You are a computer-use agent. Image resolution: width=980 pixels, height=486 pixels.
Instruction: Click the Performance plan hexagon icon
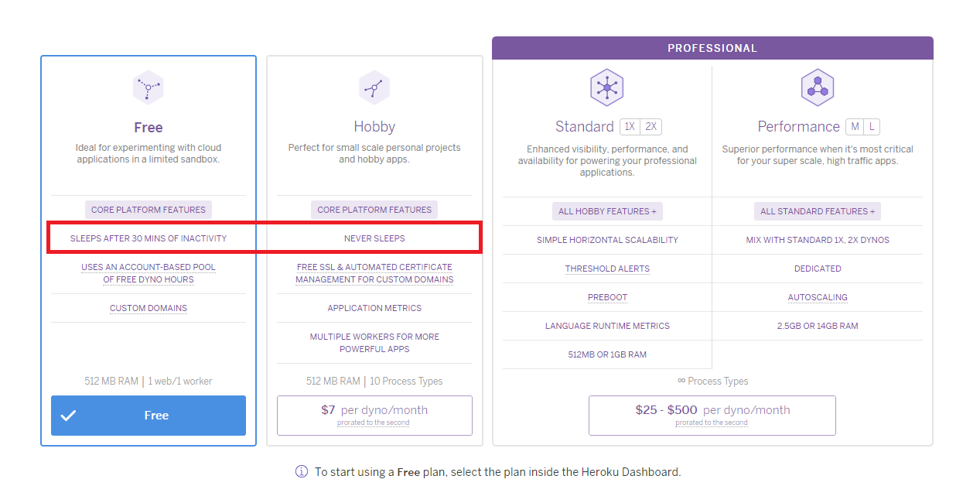click(x=818, y=87)
